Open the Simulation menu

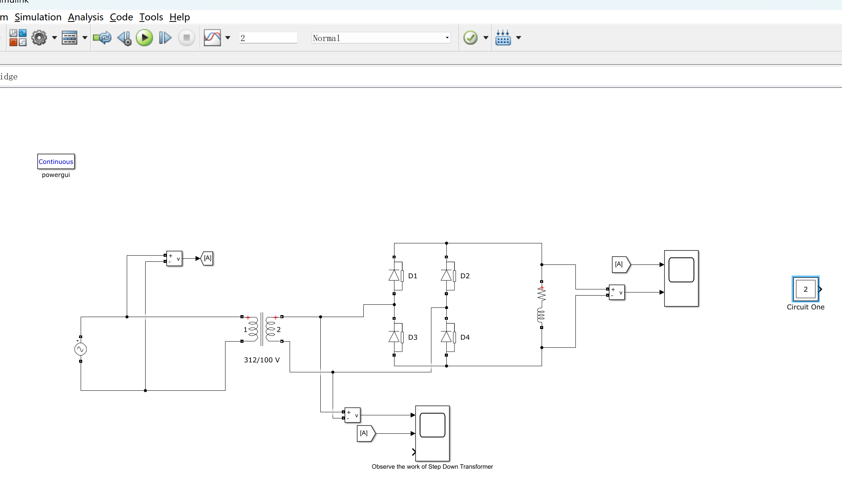tap(38, 17)
